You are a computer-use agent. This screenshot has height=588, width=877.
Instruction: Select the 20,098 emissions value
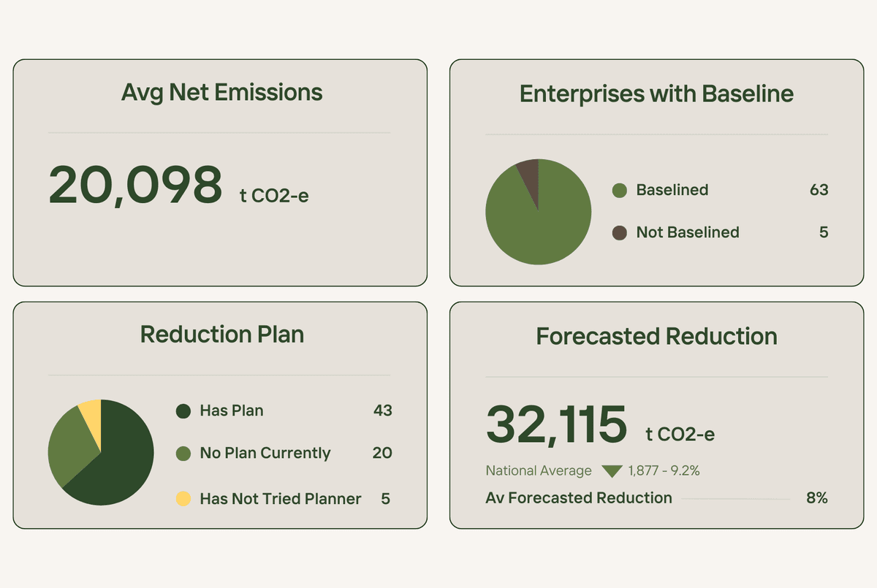point(135,185)
